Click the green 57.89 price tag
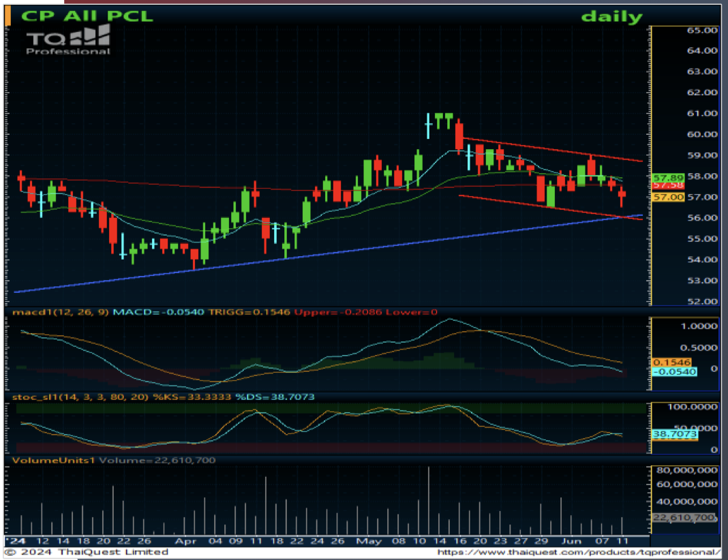This screenshot has height=560, width=728. click(x=668, y=178)
